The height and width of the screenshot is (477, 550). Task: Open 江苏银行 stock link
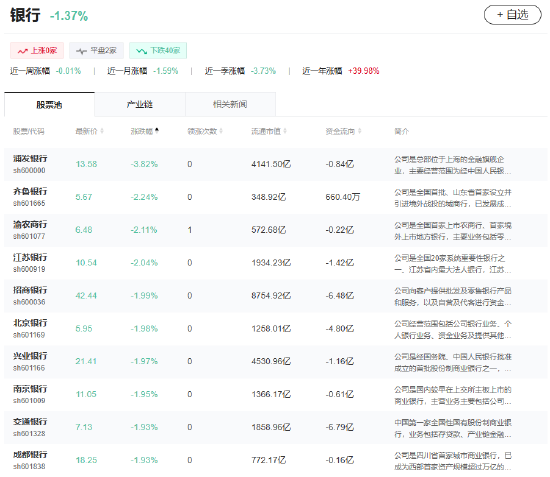click(30, 257)
